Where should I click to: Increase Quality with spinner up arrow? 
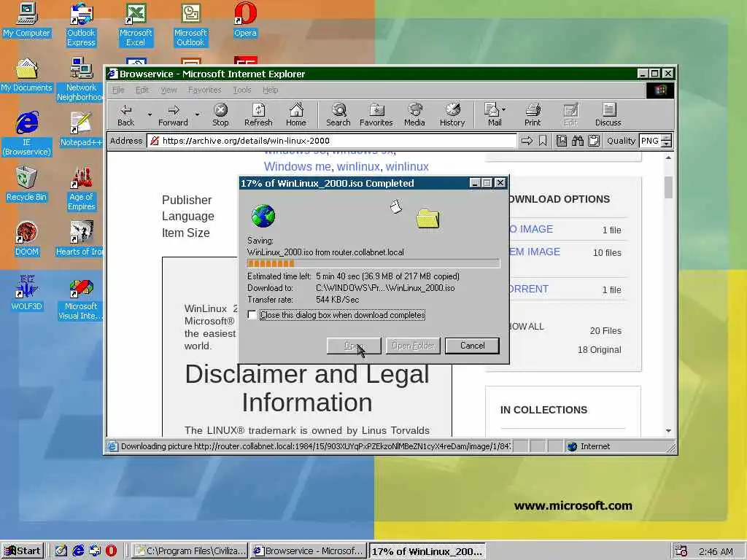point(667,138)
